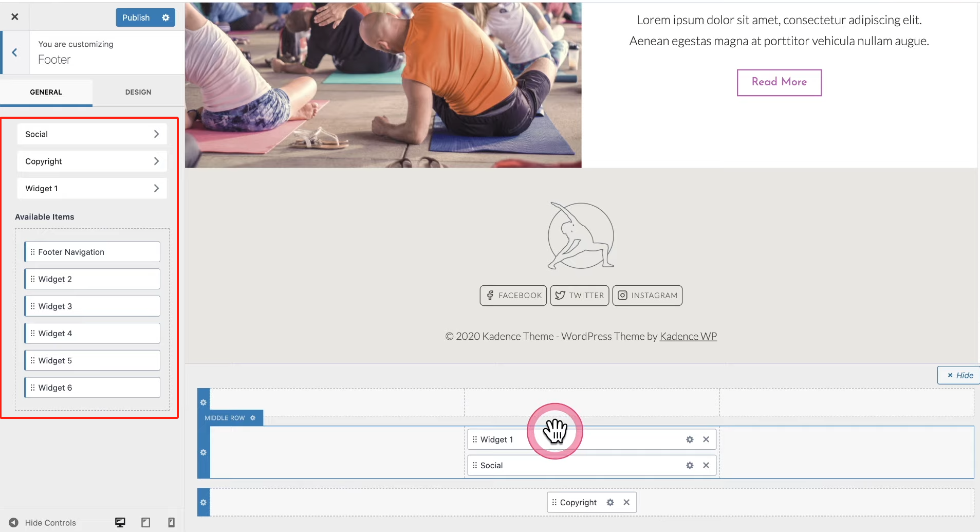The height and width of the screenshot is (532, 980).
Task: Open Middle Row settings gear
Action: (x=253, y=418)
